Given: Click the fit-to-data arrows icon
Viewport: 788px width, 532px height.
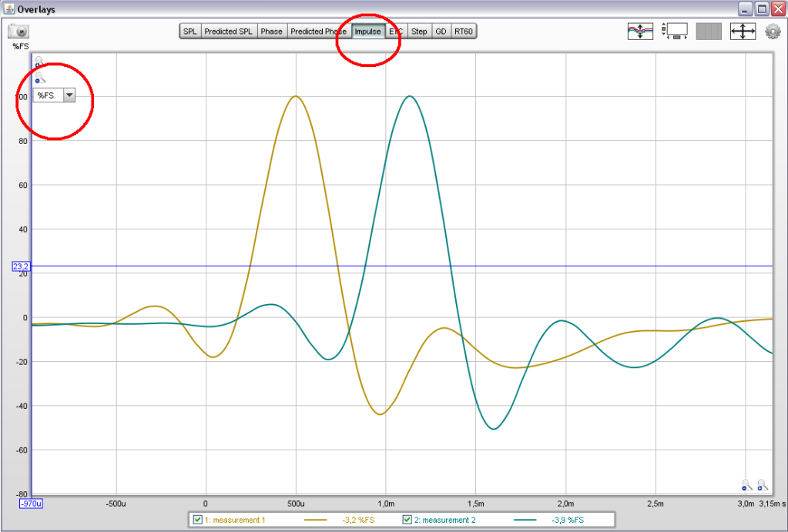Looking at the screenshot, I should tap(743, 32).
